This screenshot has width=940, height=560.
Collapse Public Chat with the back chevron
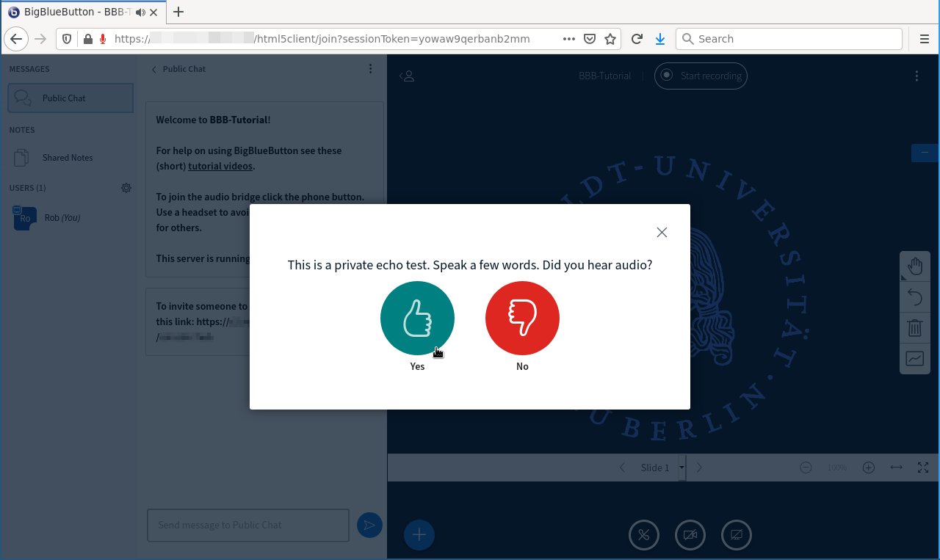(154, 69)
